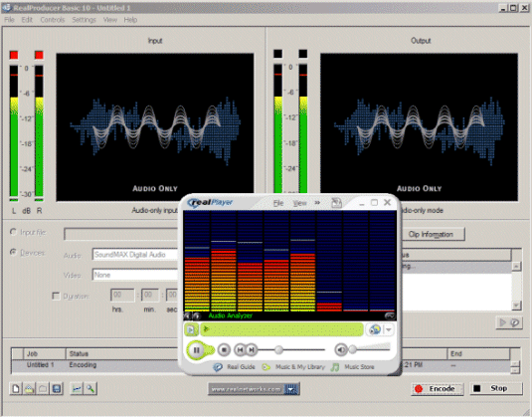
Task: Open the View menu in RealPlayer
Action: [299, 203]
